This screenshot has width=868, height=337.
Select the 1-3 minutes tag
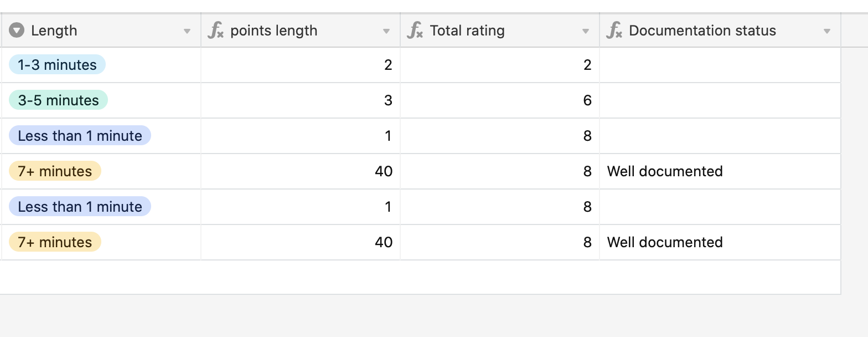tap(57, 65)
